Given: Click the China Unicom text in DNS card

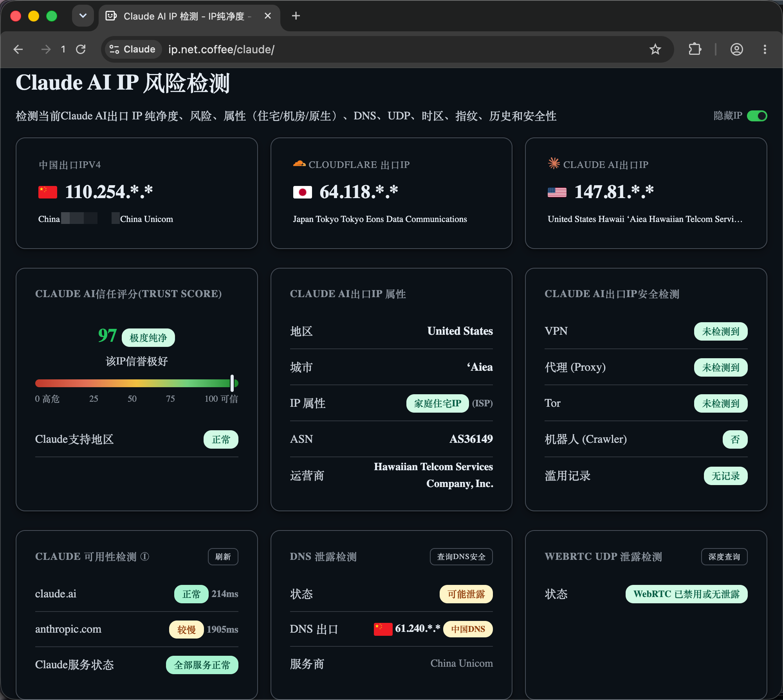Looking at the screenshot, I should (x=462, y=663).
